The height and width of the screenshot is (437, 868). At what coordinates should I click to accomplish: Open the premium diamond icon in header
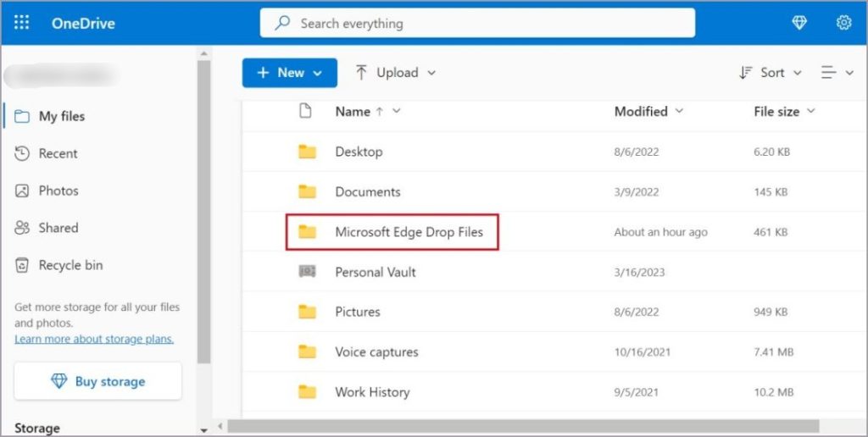(x=799, y=23)
